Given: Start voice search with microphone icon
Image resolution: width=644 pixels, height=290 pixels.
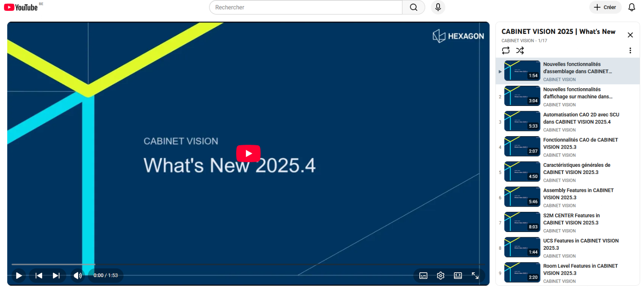Looking at the screenshot, I should point(438,7).
